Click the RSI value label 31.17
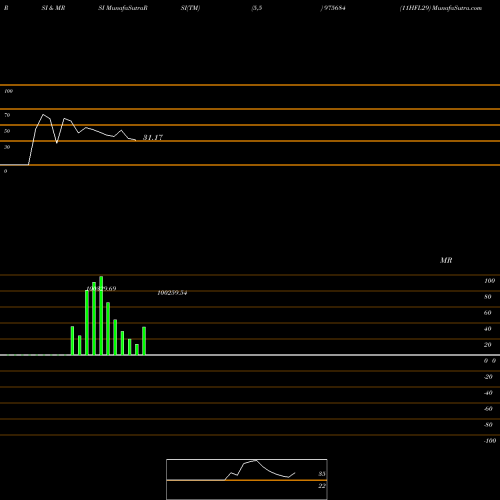This screenshot has height=500, width=500. tap(153, 137)
